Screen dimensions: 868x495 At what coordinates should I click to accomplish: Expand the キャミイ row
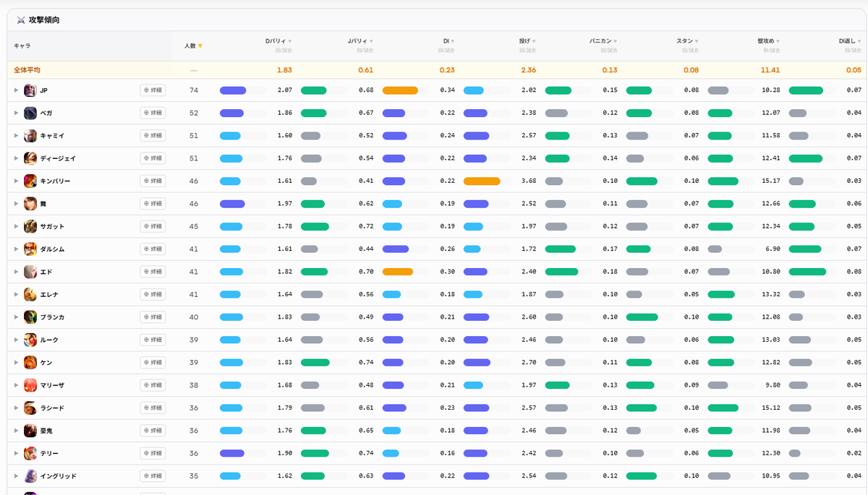tap(16, 136)
